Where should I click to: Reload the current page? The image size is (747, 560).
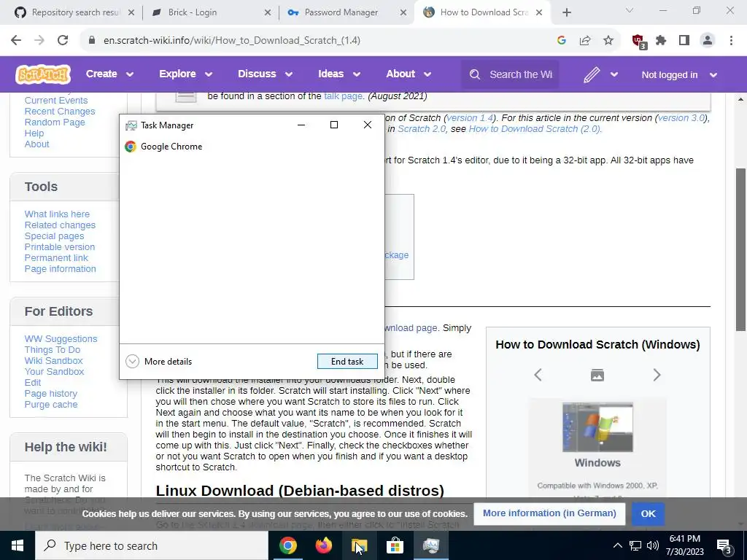pyautogui.click(x=63, y=41)
